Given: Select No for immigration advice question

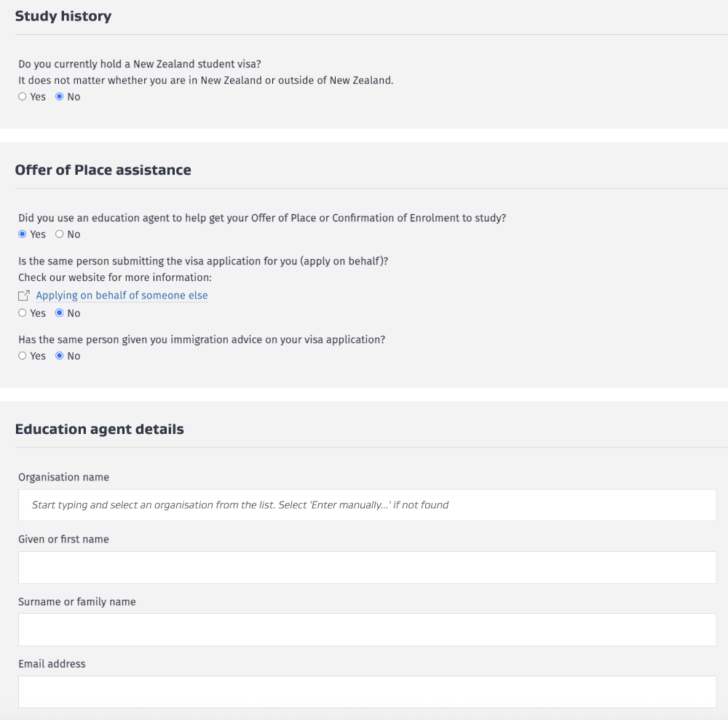Looking at the screenshot, I should (x=59, y=356).
